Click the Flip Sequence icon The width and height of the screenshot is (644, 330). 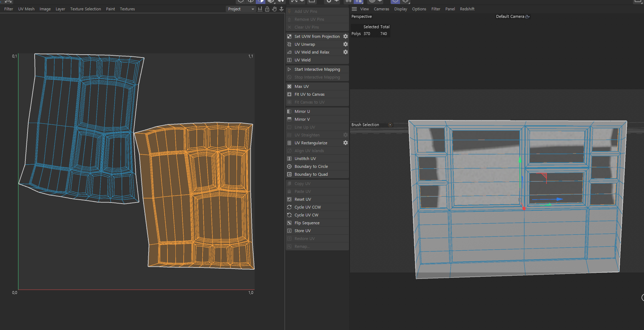[x=289, y=223]
